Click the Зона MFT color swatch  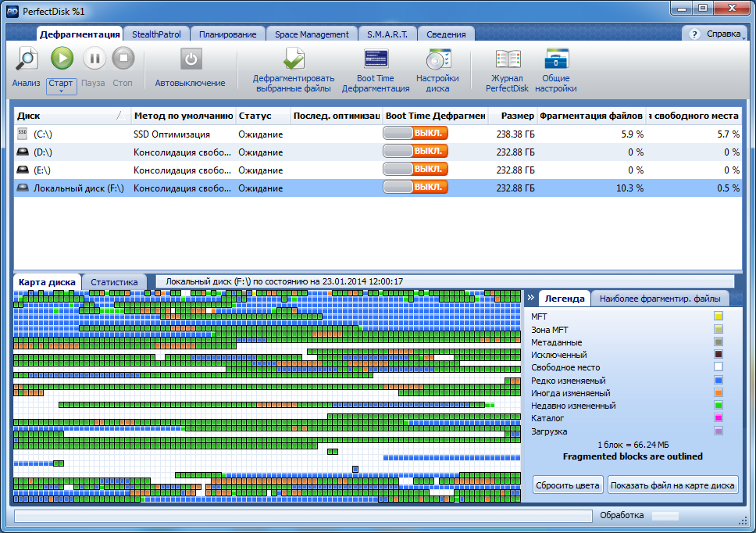pos(719,330)
